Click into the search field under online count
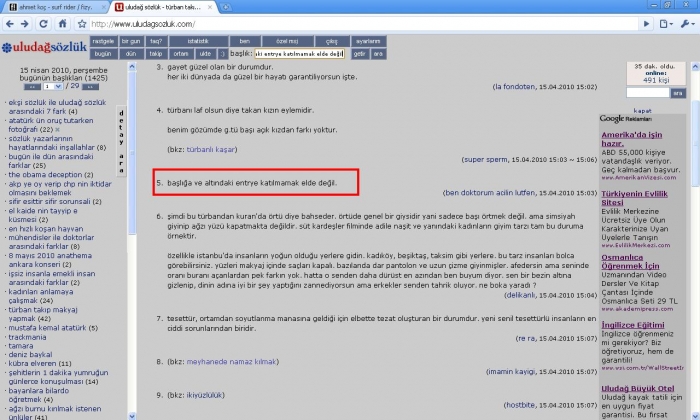The height and width of the screenshot is (420, 700). 648,92
